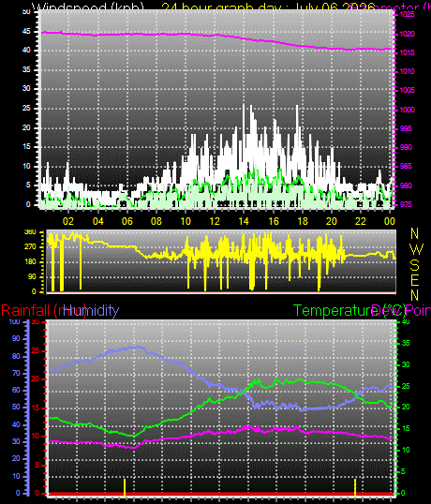Click the 985 barometer axis value
This screenshot has height=504, width=431.
pyautogui.click(x=406, y=166)
